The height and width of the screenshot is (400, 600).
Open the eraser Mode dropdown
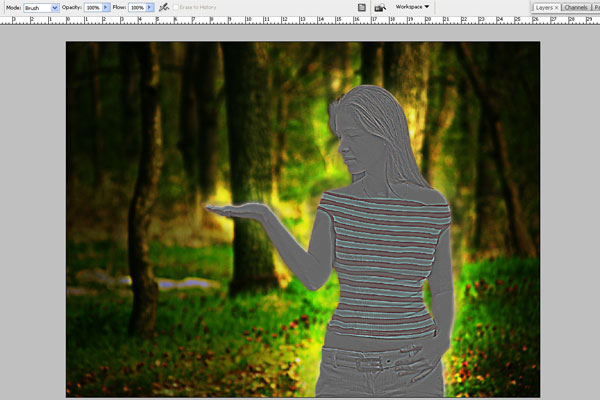pyautogui.click(x=41, y=7)
